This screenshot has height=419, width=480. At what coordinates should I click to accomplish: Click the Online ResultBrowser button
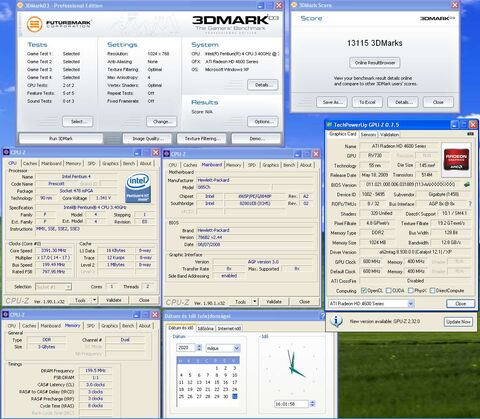pos(375,63)
